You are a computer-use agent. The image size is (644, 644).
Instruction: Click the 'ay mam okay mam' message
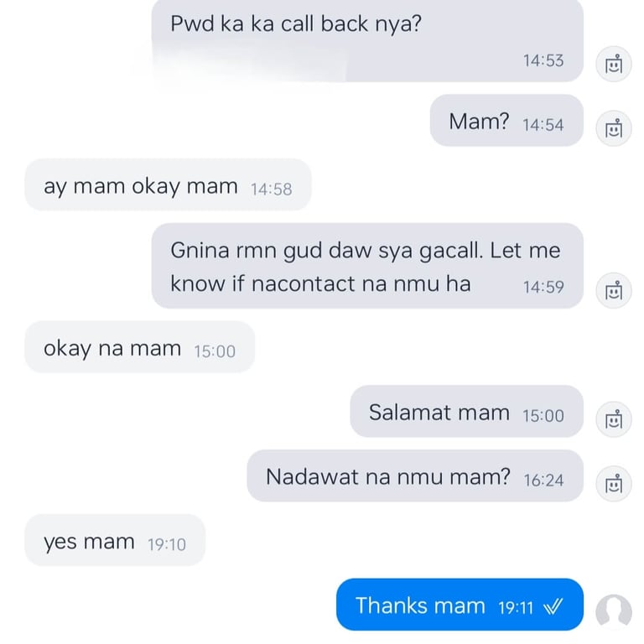(x=168, y=184)
